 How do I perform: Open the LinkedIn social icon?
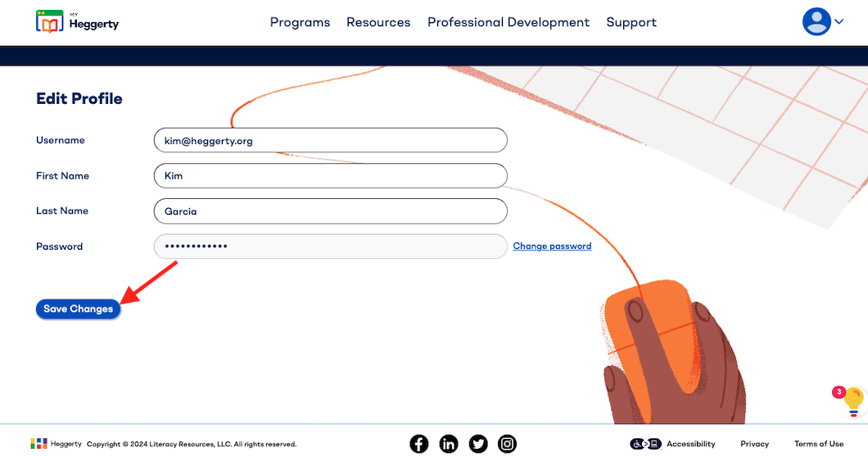(449, 444)
